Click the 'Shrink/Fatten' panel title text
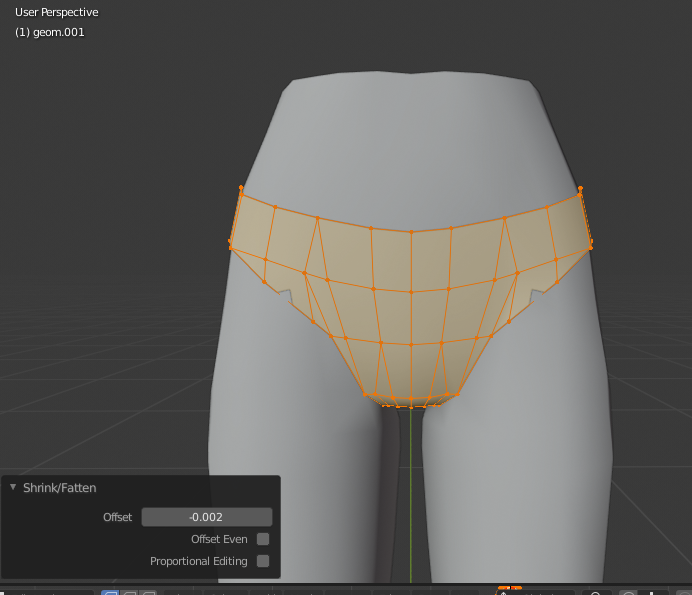692x595 pixels. 60,488
